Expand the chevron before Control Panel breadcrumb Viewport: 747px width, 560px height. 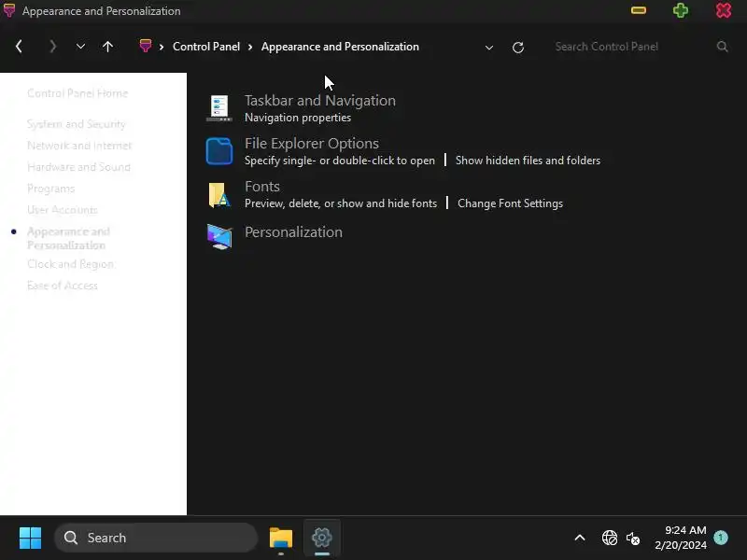point(162,47)
